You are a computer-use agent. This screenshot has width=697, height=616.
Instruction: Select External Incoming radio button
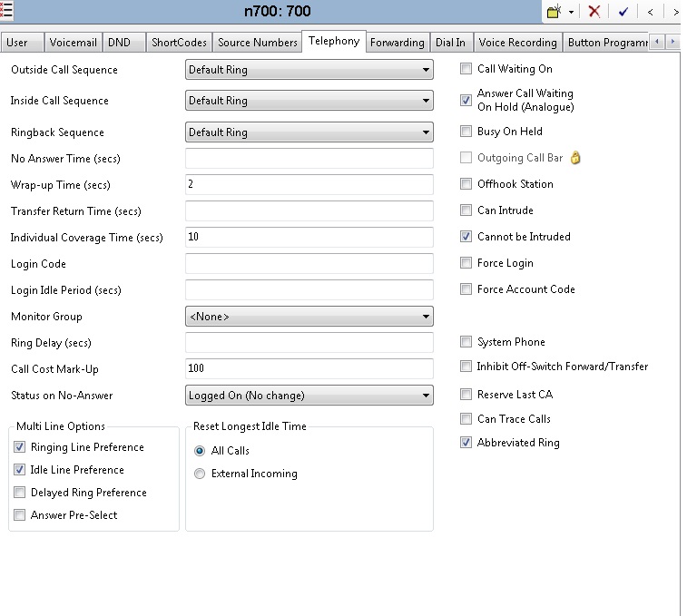200,474
